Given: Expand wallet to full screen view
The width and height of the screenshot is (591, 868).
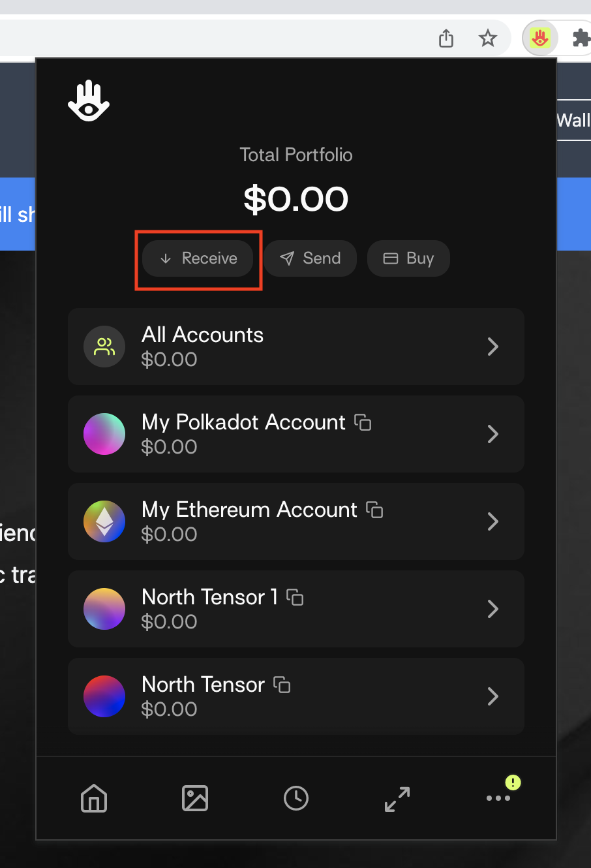Looking at the screenshot, I should 397,799.
